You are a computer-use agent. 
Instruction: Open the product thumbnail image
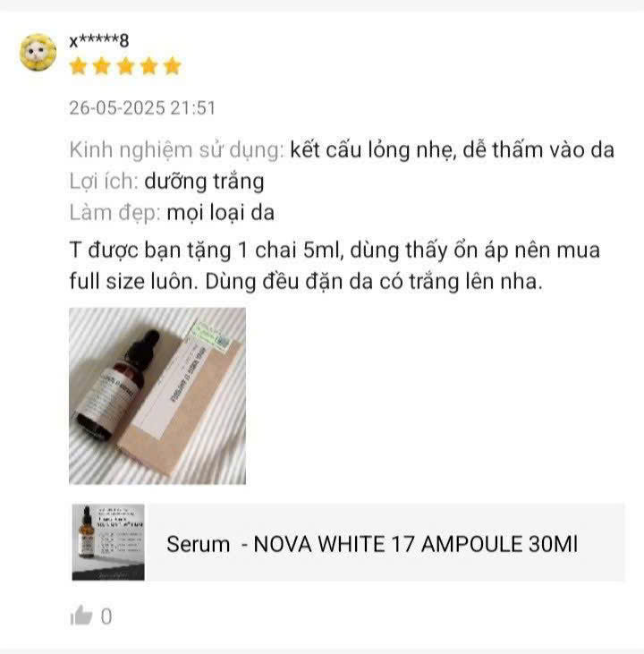[x=108, y=542]
